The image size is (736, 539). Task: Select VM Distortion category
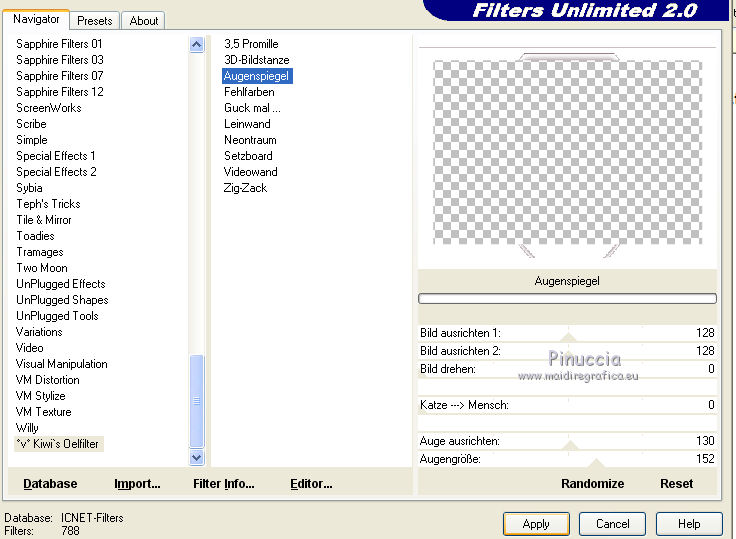click(47, 379)
